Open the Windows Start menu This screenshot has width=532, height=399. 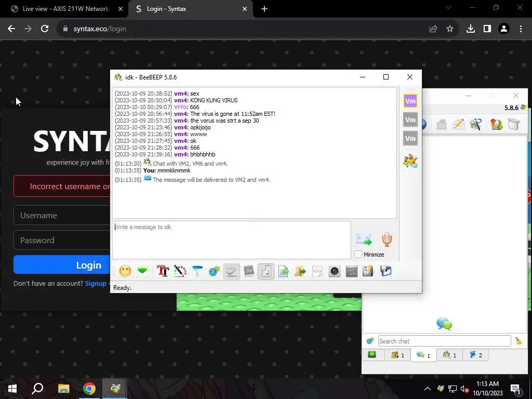(12, 389)
